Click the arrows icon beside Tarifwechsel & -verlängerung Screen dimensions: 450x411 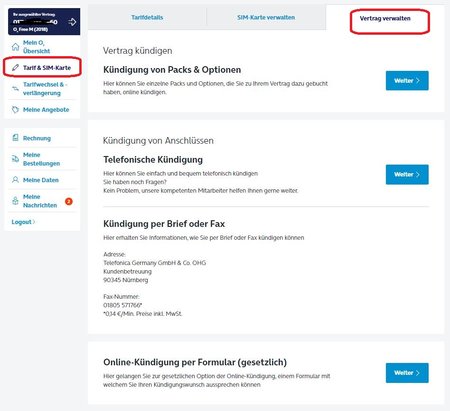point(15,89)
